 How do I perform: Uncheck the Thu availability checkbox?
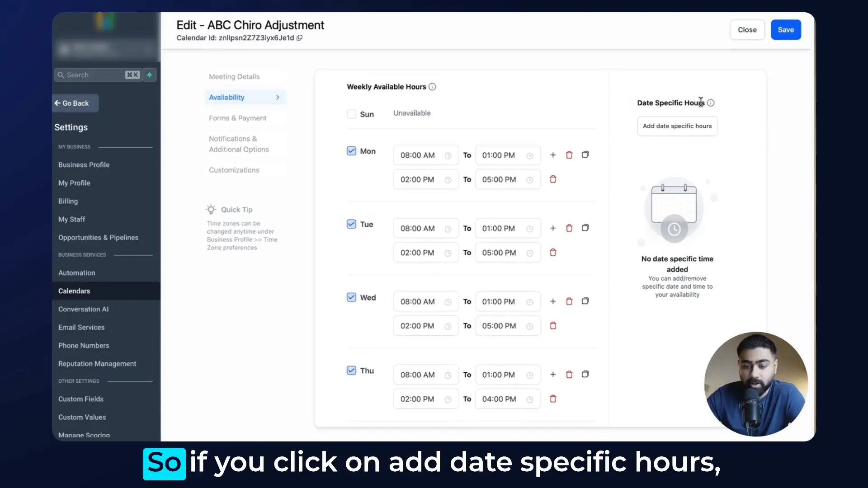pos(351,371)
